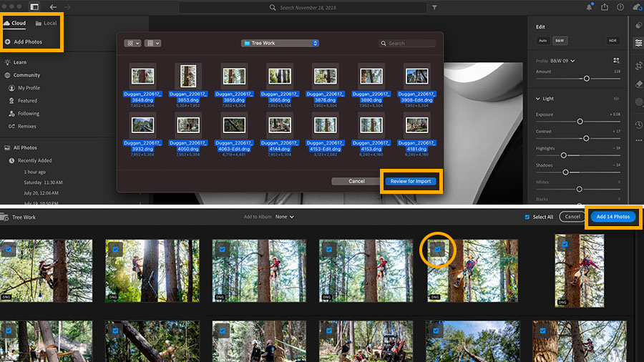The width and height of the screenshot is (644, 362).
Task: Open the Presets panel icon
Action: 639,26
